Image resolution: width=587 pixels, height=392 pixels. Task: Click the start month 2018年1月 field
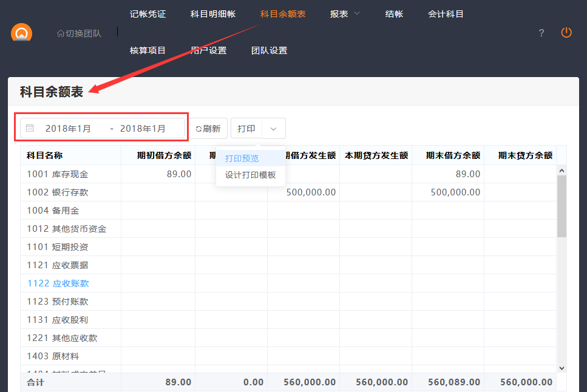pos(68,129)
